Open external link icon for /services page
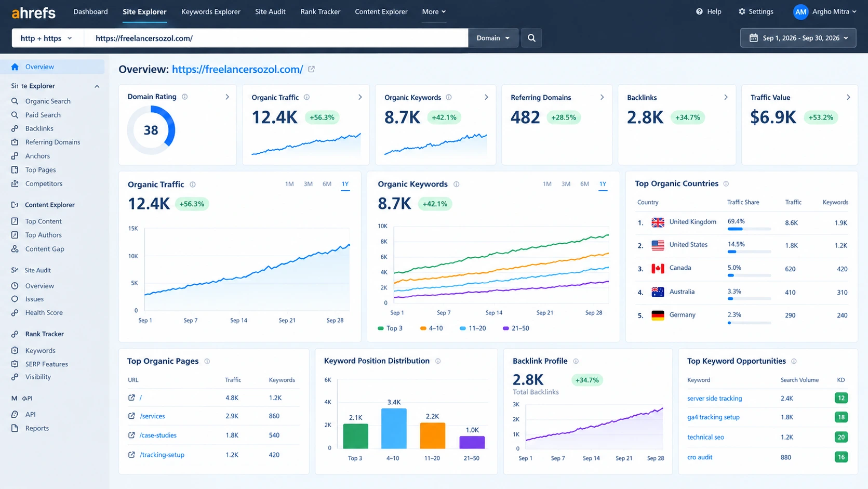 [131, 416]
